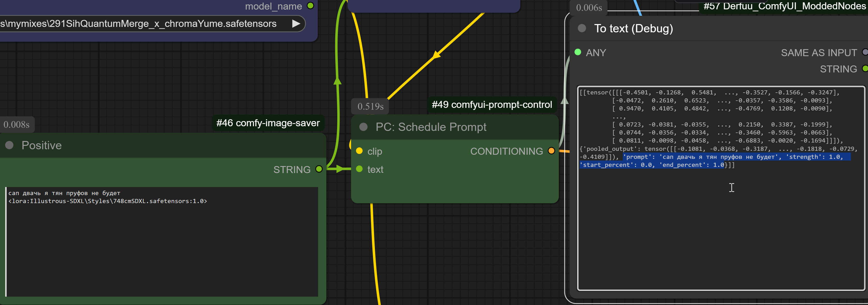Click the 0.006s execution time label
This screenshot has height=305, width=868.
click(x=589, y=8)
